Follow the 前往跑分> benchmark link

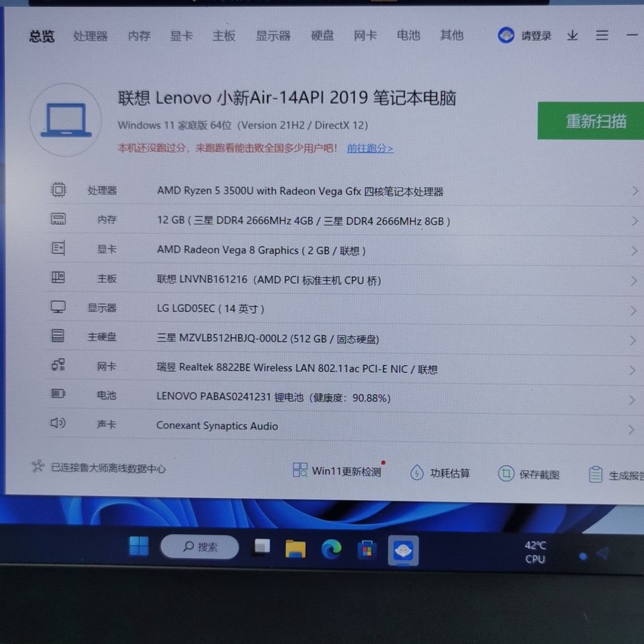click(x=370, y=148)
